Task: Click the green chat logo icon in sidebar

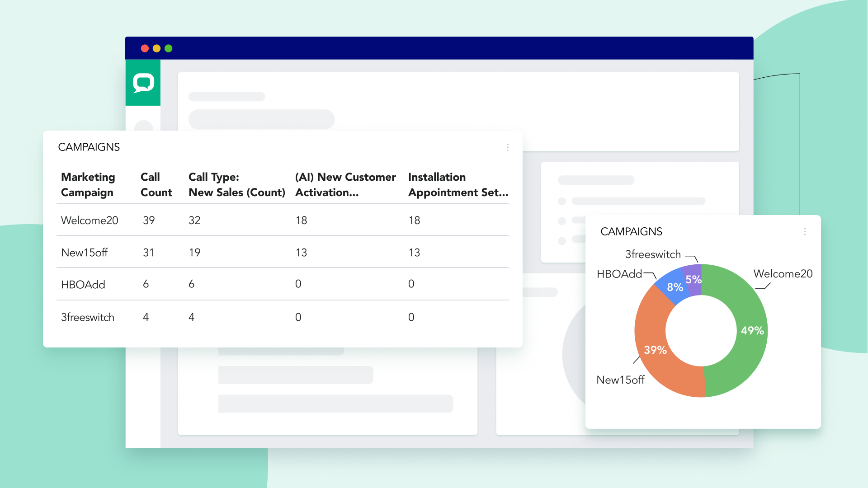Action: click(143, 83)
